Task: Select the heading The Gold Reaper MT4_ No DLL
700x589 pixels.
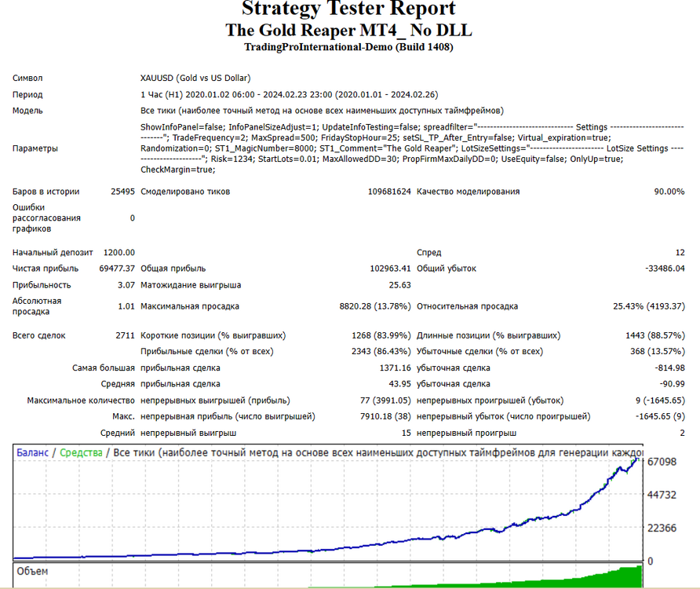Action: pos(348,30)
